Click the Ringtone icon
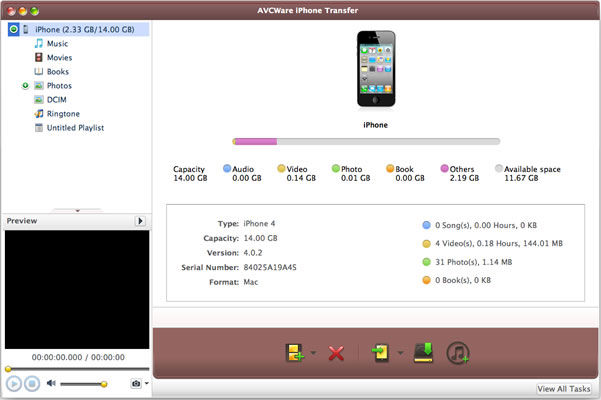 click(x=39, y=114)
